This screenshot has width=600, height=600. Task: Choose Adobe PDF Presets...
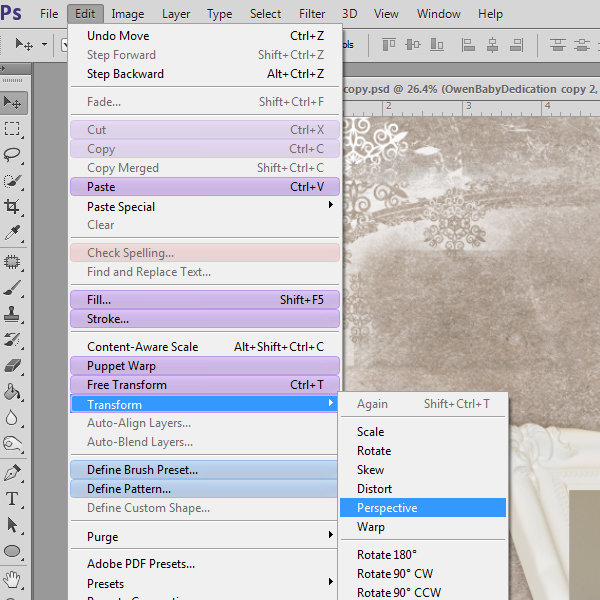click(x=205, y=564)
